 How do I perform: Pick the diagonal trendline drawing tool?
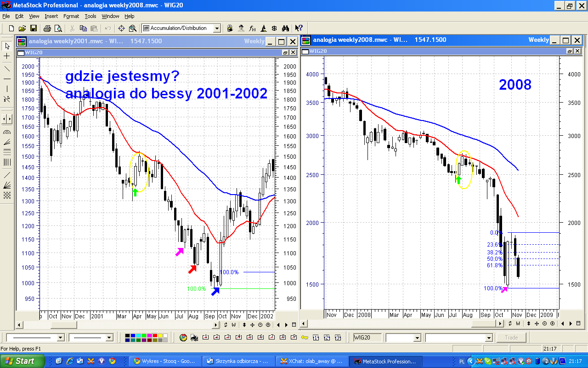pos(7,69)
